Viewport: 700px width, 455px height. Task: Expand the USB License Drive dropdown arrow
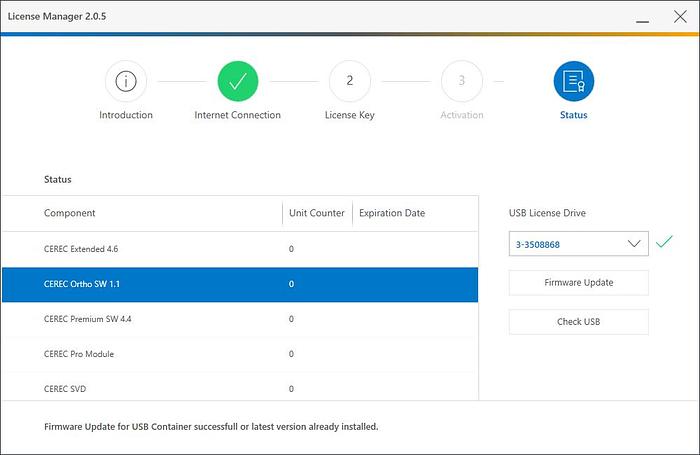click(x=633, y=243)
